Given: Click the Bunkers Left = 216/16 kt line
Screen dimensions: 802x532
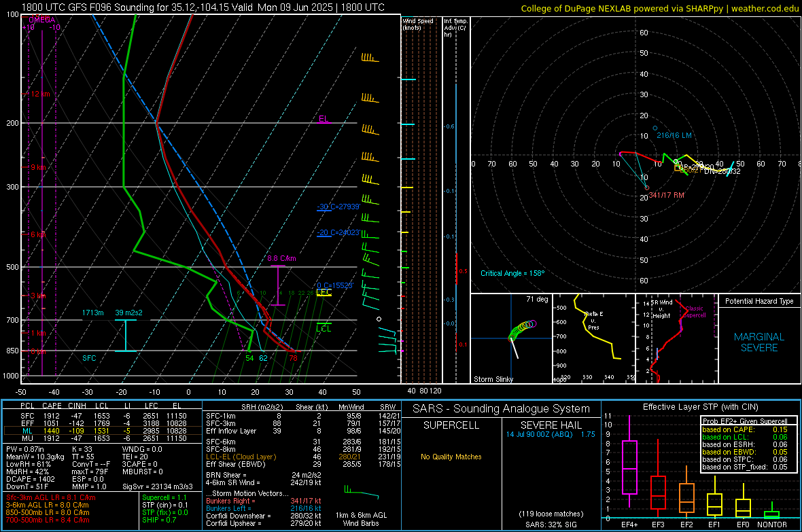Looking at the screenshot, I should click(264, 508).
